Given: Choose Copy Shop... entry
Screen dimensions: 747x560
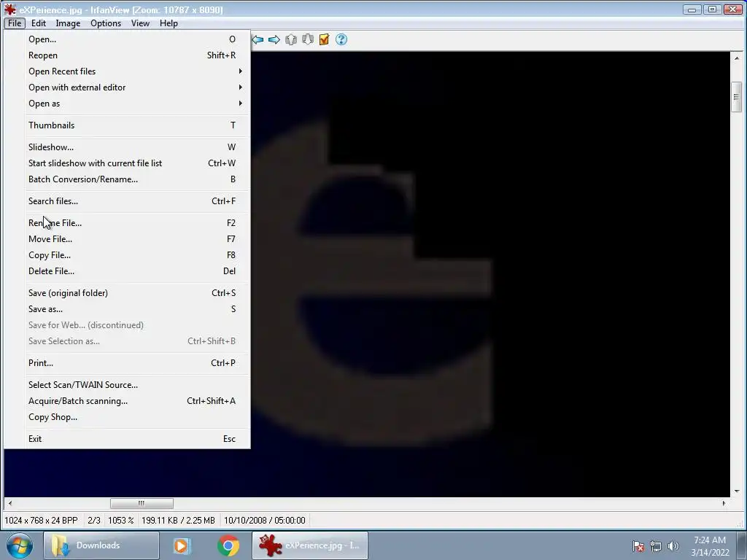Looking at the screenshot, I should [x=136, y=417].
